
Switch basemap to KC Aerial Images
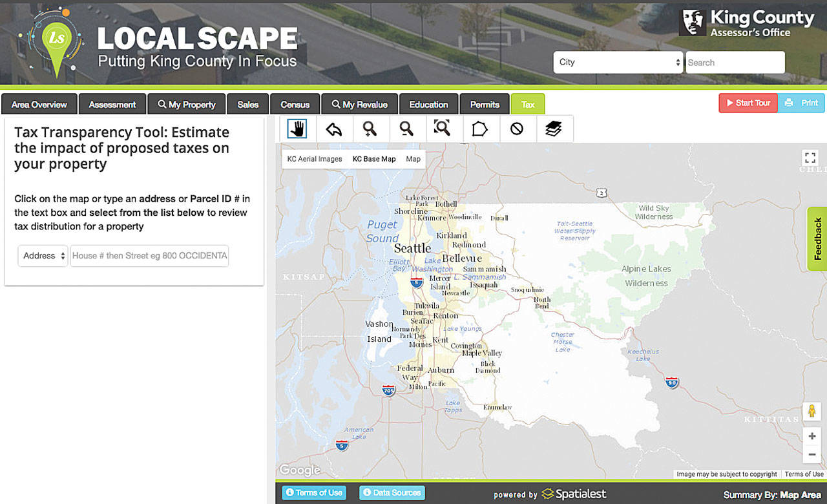(x=314, y=158)
